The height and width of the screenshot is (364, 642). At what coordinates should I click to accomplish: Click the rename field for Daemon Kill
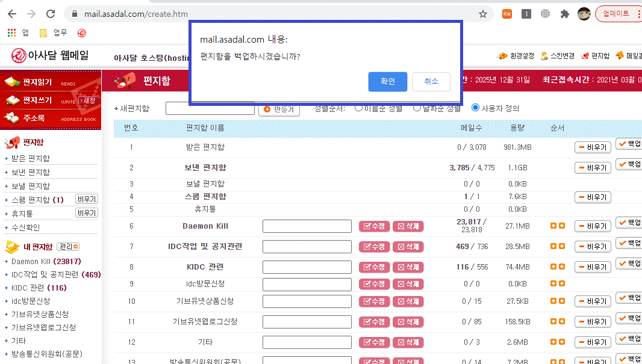coord(307,226)
